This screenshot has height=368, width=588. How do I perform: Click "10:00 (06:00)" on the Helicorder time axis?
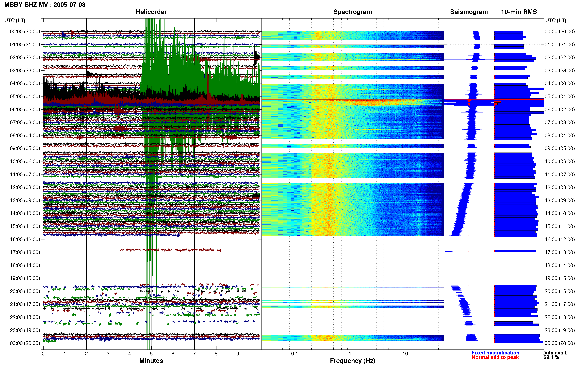coord(25,161)
